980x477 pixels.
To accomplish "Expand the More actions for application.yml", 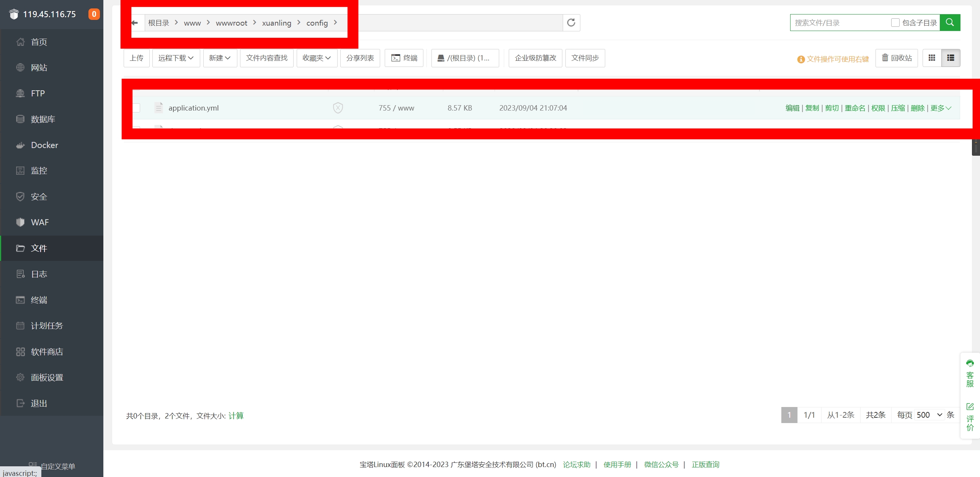I will (x=941, y=108).
